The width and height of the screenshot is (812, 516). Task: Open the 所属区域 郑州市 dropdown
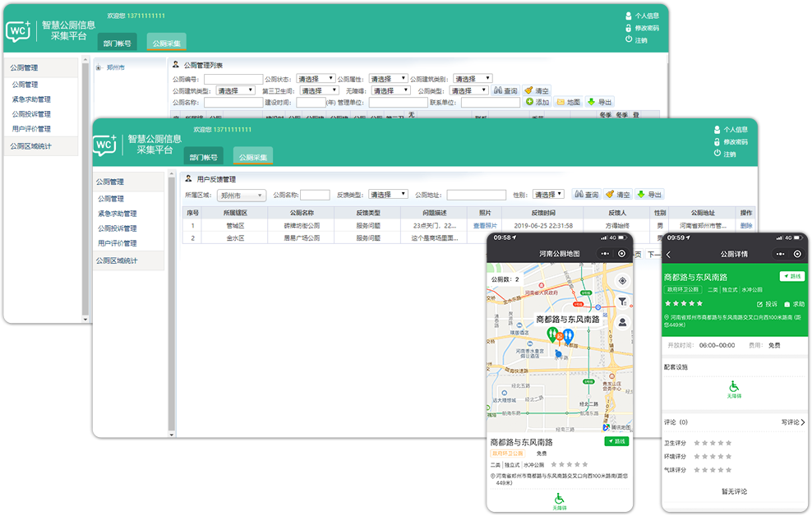pos(241,196)
